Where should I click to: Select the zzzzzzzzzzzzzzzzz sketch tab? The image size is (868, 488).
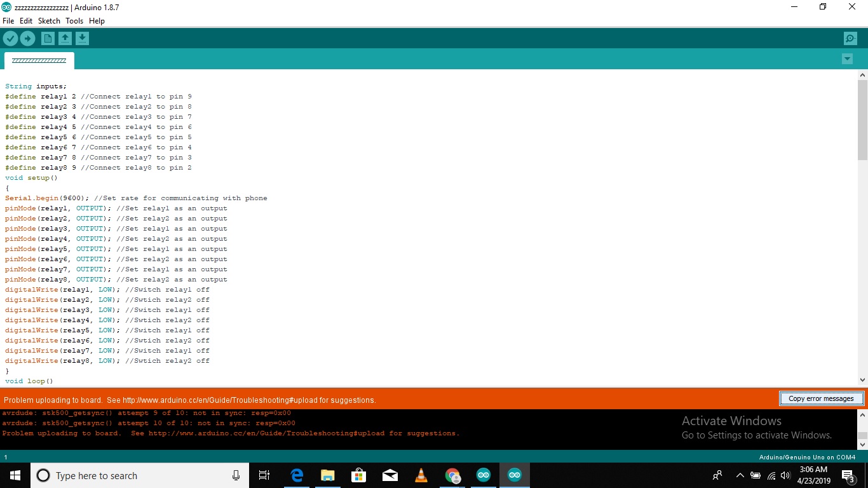pyautogui.click(x=39, y=61)
